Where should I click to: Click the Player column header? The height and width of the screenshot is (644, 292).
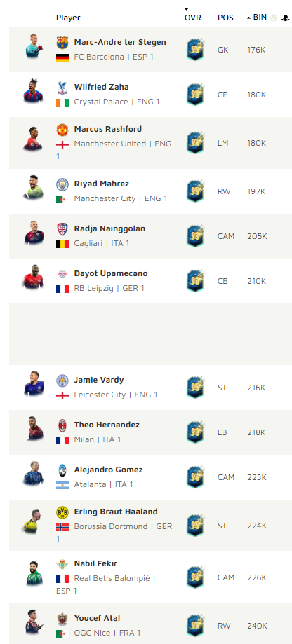[68, 18]
